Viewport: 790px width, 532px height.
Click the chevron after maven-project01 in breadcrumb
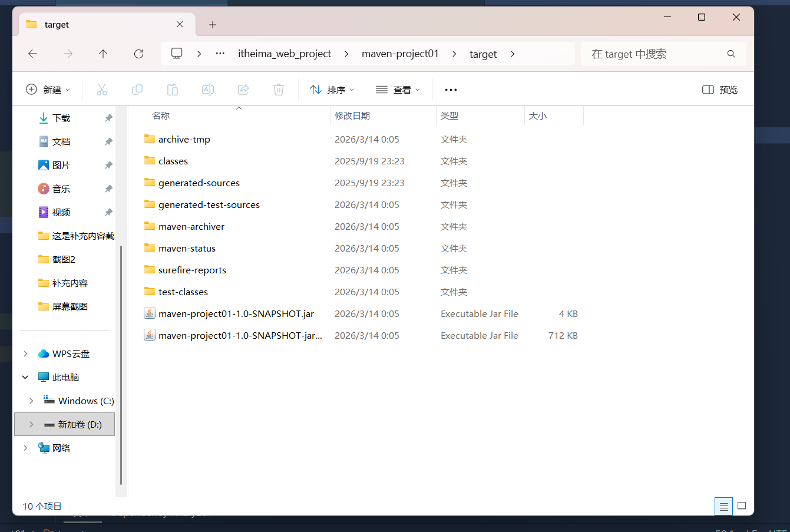pyautogui.click(x=454, y=54)
